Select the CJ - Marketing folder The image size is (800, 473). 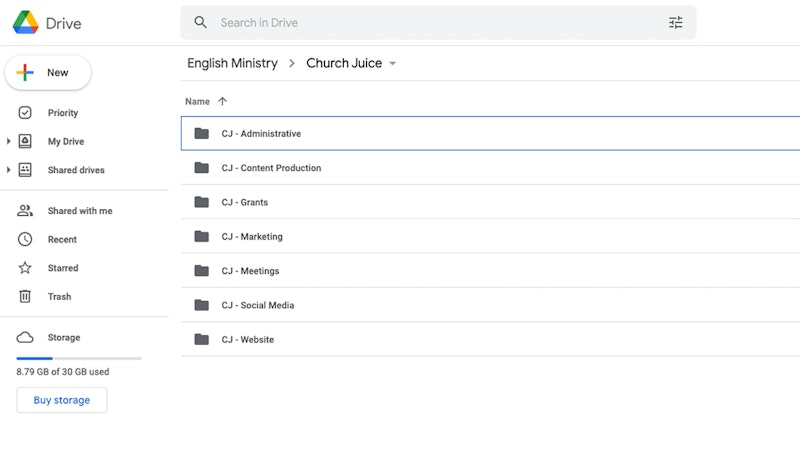tap(490, 236)
